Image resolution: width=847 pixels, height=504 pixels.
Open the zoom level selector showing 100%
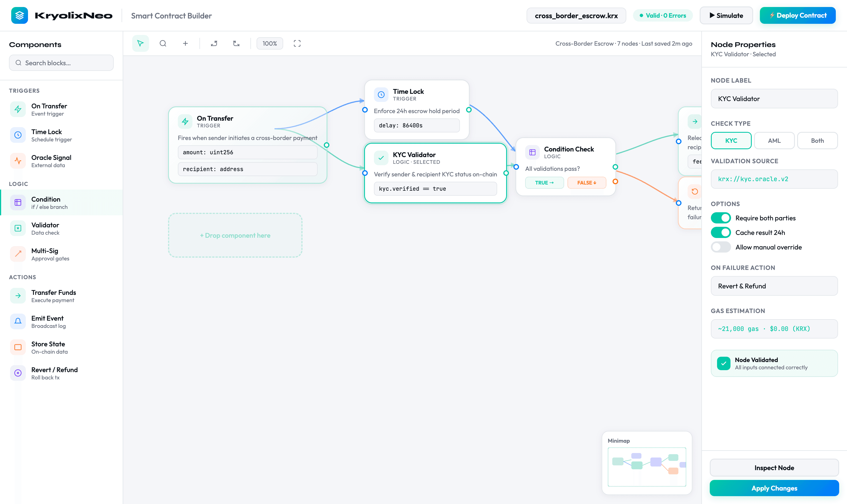[269, 43]
